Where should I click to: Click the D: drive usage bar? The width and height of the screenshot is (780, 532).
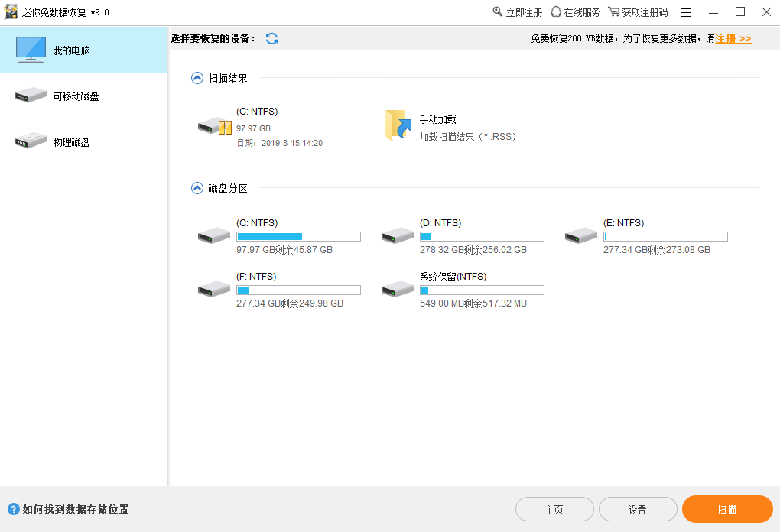(x=482, y=237)
